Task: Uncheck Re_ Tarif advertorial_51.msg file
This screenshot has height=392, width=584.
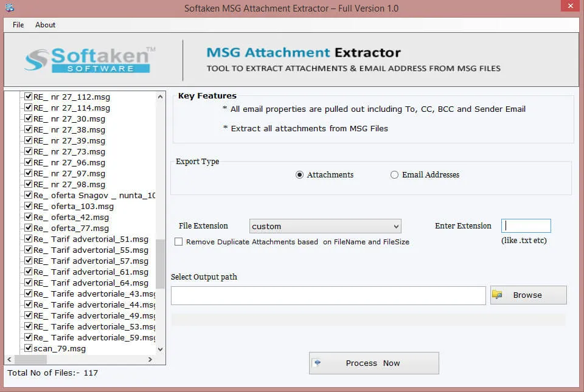Action: tap(29, 239)
